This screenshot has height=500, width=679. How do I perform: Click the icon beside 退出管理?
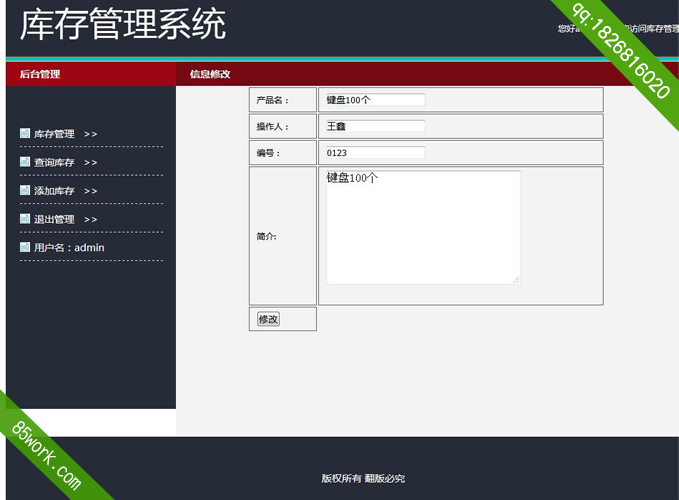(x=25, y=219)
